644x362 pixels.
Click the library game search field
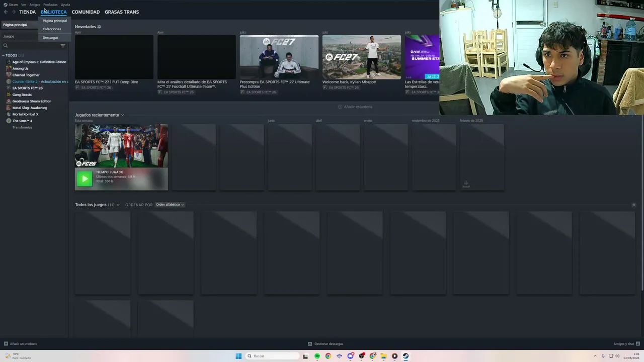(x=34, y=46)
